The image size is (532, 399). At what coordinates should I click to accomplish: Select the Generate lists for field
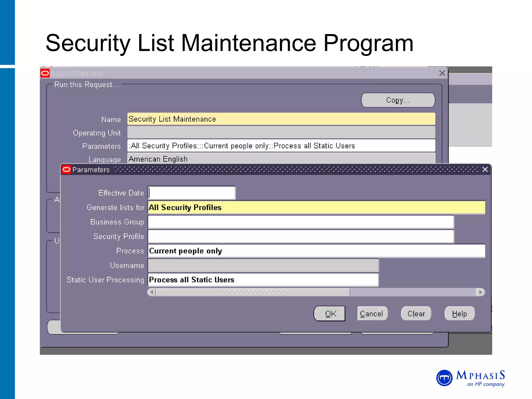[316, 207]
